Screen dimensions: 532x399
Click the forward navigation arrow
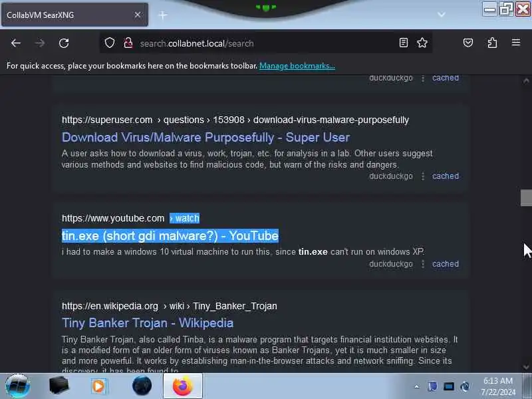[40, 43]
